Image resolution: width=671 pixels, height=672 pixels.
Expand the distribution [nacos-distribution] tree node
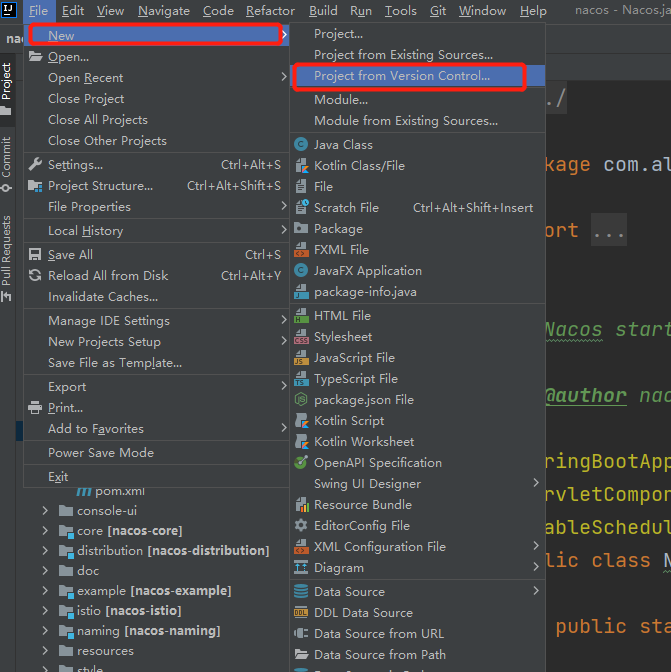(45, 550)
